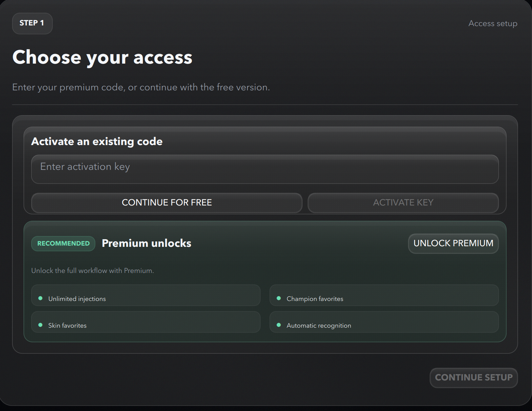Click the Unlock Premium button
The image size is (532, 411).
click(x=453, y=243)
